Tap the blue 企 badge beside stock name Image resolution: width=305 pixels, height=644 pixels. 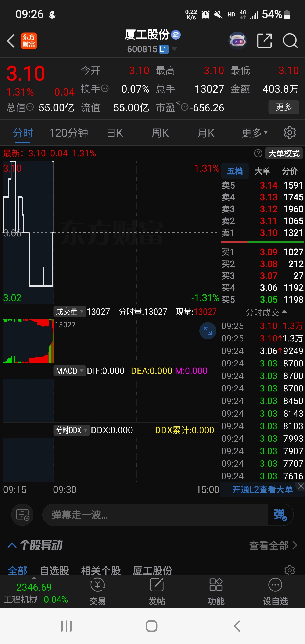coord(176,35)
